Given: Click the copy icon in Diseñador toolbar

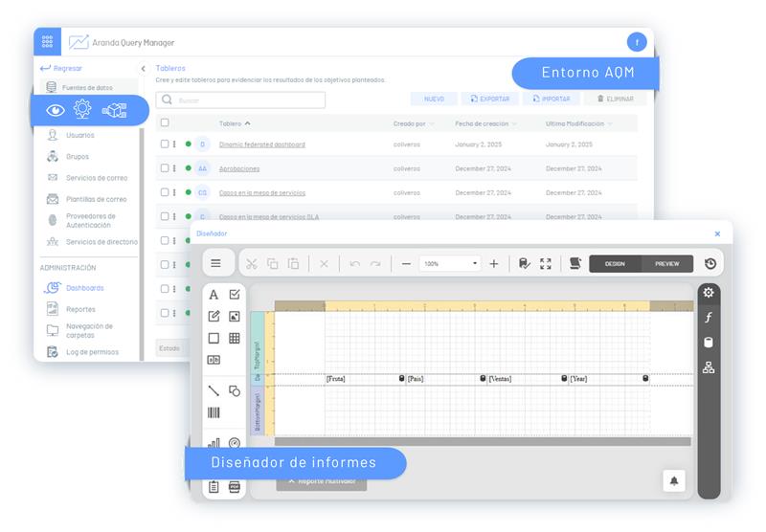Looking at the screenshot, I should (273, 264).
